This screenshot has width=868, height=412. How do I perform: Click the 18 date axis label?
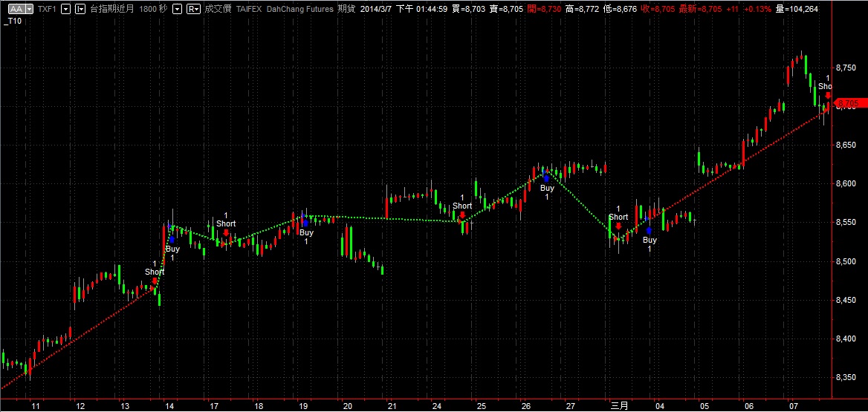pos(259,406)
